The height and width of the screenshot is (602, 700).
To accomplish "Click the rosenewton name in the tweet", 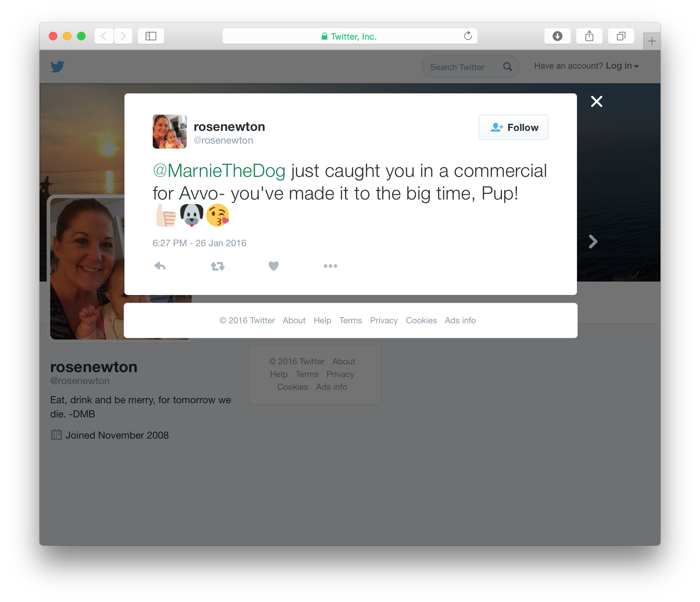I will [229, 127].
